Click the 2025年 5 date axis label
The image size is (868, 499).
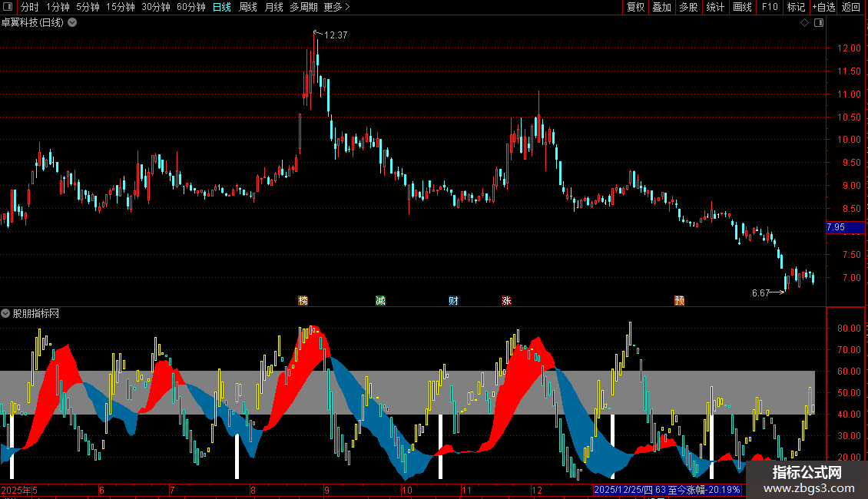(19, 490)
